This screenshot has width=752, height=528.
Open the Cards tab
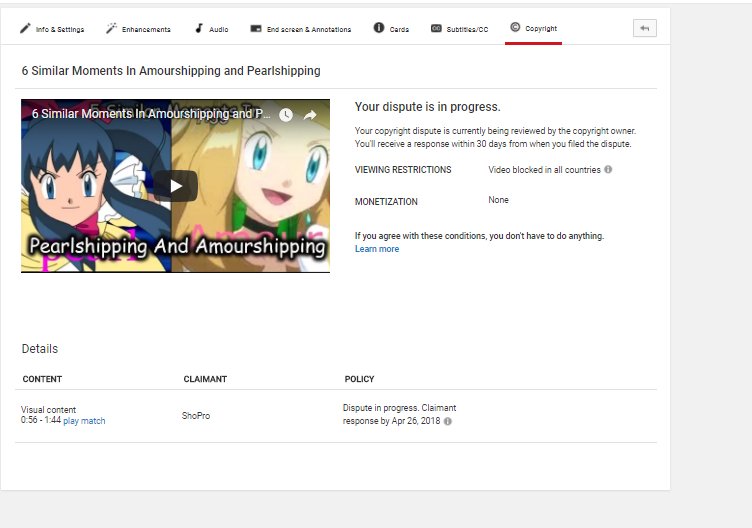tap(391, 29)
